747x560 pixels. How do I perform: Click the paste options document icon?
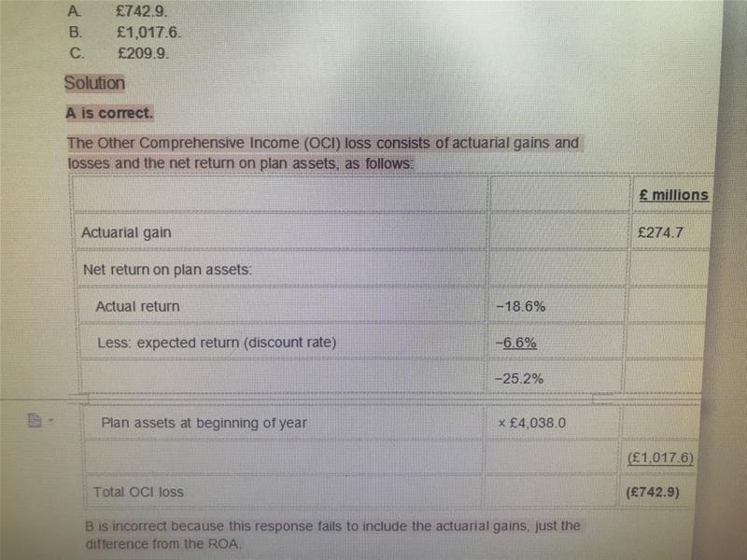click(35, 420)
